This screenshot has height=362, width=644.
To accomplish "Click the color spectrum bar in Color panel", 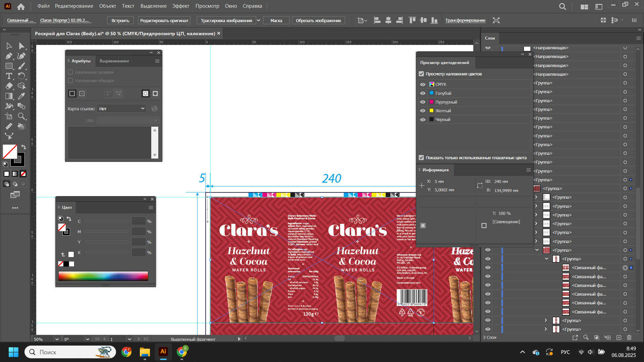I will pos(103,276).
